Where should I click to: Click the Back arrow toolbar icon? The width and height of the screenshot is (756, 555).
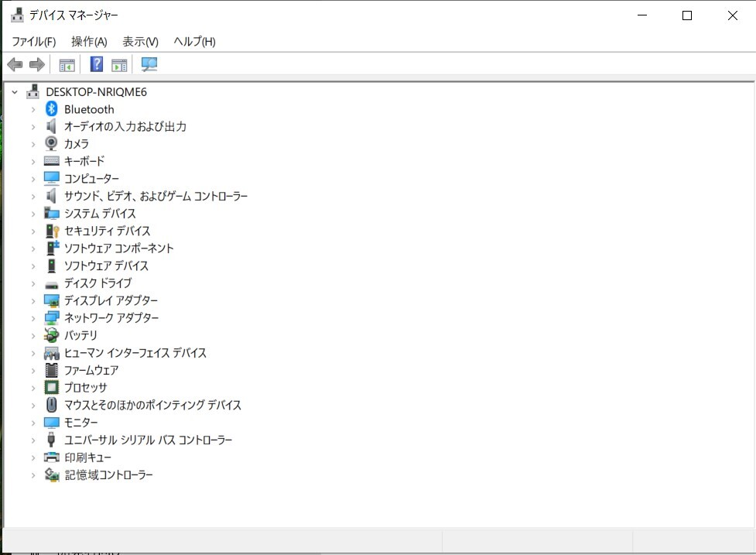15,64
